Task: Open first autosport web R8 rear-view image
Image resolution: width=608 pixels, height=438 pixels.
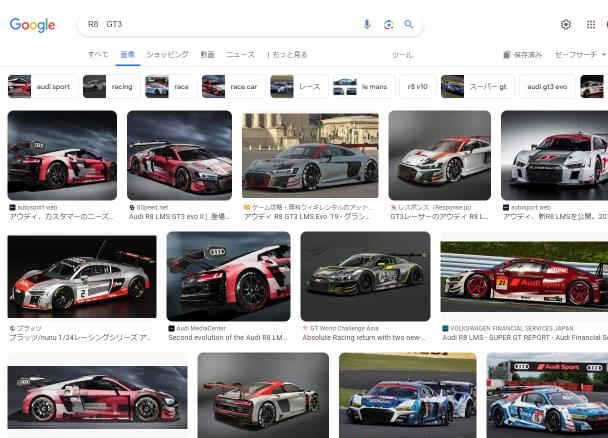Action: pyautogui.click(x=62, y=155)
